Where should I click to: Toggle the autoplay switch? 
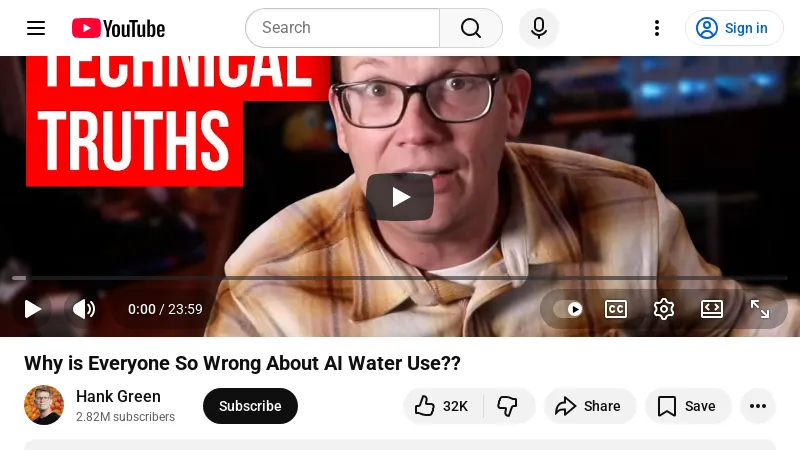(568, 309)
